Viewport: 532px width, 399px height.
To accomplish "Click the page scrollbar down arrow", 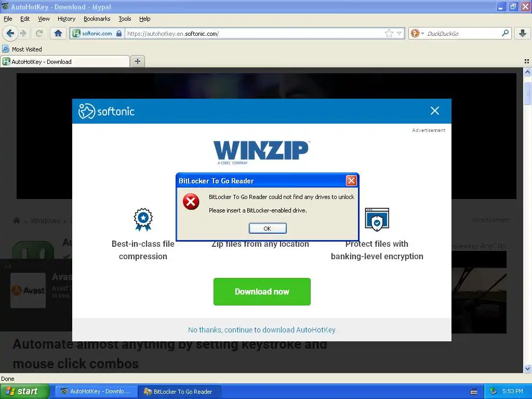I will [x=527, y=368].
